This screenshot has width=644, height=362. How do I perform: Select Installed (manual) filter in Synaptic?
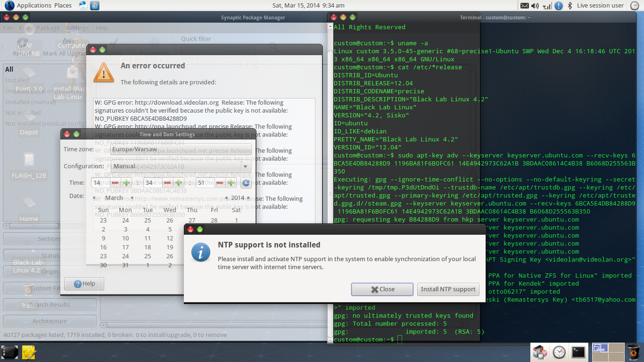(x=31, y=102)
